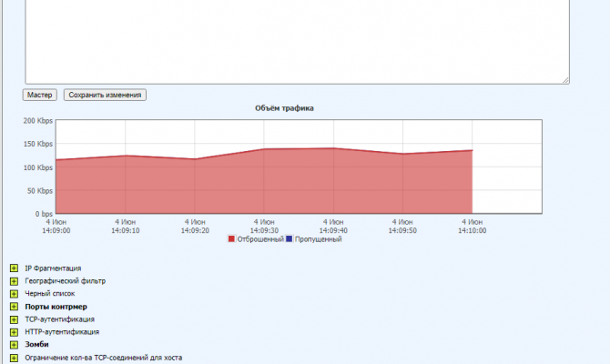610x364 pixels.
Task: Click Ограничение кол-ва TCP-соединений для хоста label
Action: pyautogui.click(x=104, y=358)
